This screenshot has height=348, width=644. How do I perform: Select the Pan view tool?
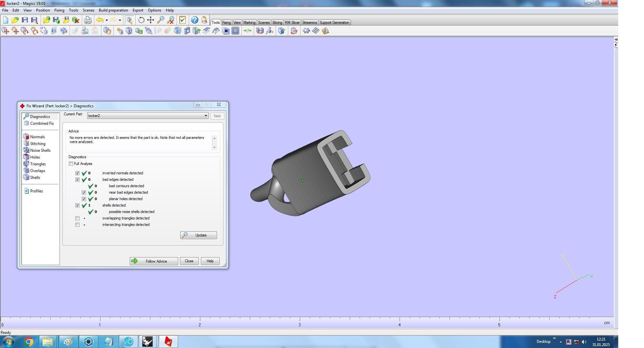click(x=150, y=20)
